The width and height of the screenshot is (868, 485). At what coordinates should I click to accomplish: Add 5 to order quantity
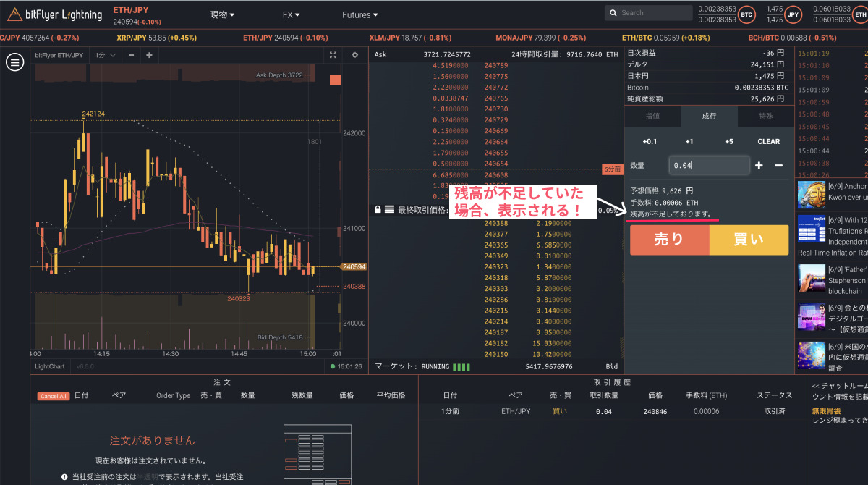(x=728, y=141)
